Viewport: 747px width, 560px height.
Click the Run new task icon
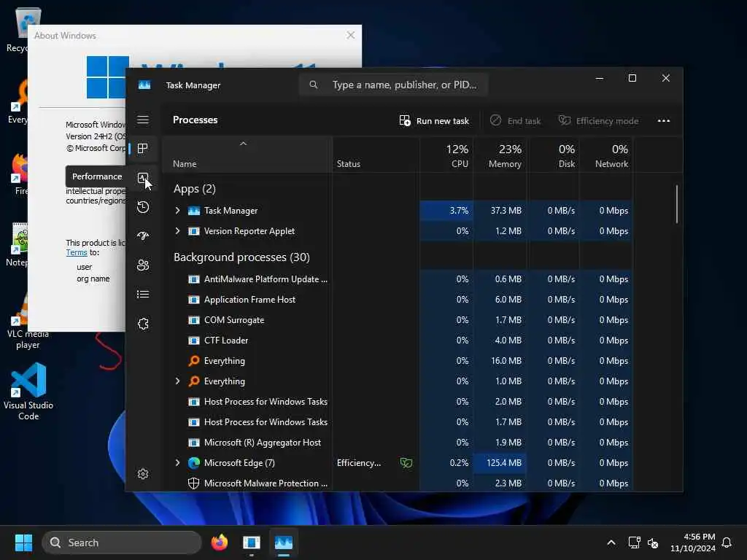(404, 120)
